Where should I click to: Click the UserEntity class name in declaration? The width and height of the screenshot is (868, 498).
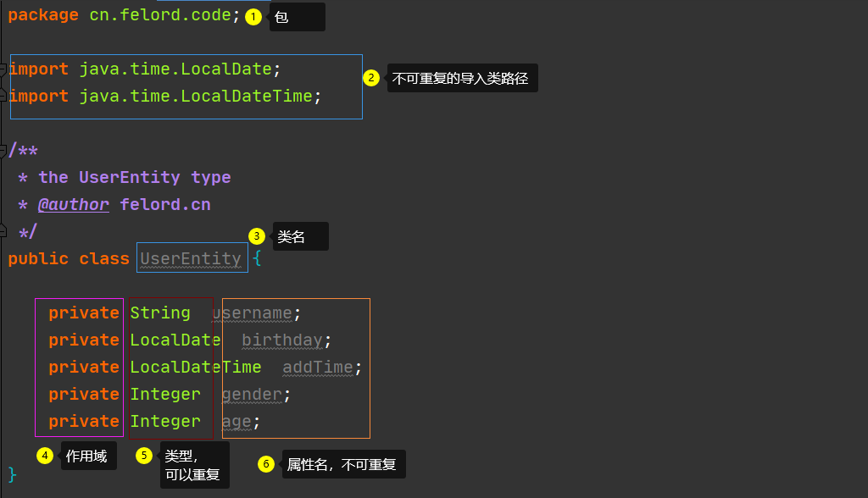[x=191, y=258]
